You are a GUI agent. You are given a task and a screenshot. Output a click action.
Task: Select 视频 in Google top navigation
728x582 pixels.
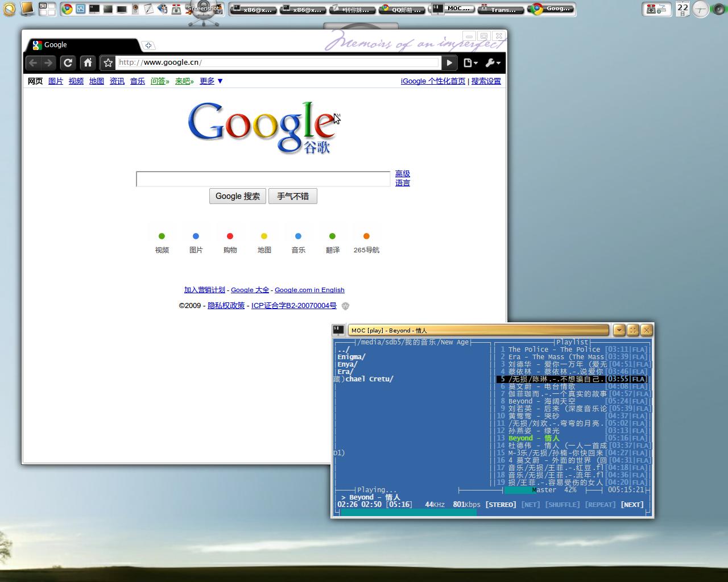tap(76, 81)
